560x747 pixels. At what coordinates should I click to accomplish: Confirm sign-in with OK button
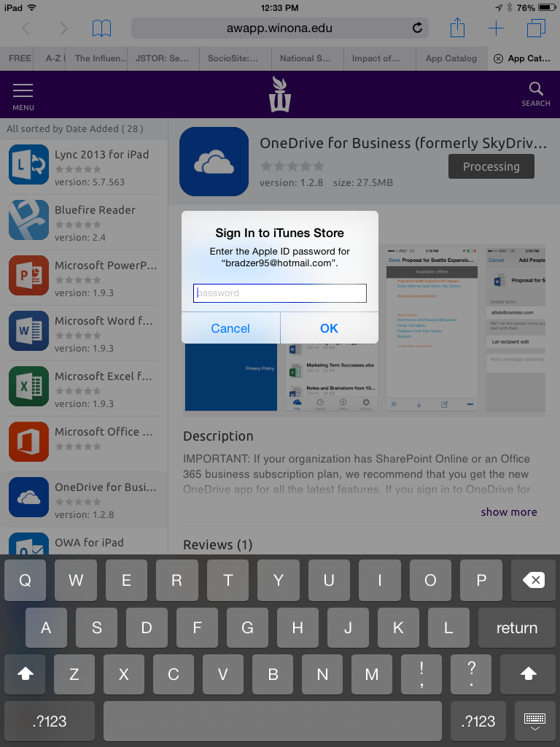pos(329,328)
